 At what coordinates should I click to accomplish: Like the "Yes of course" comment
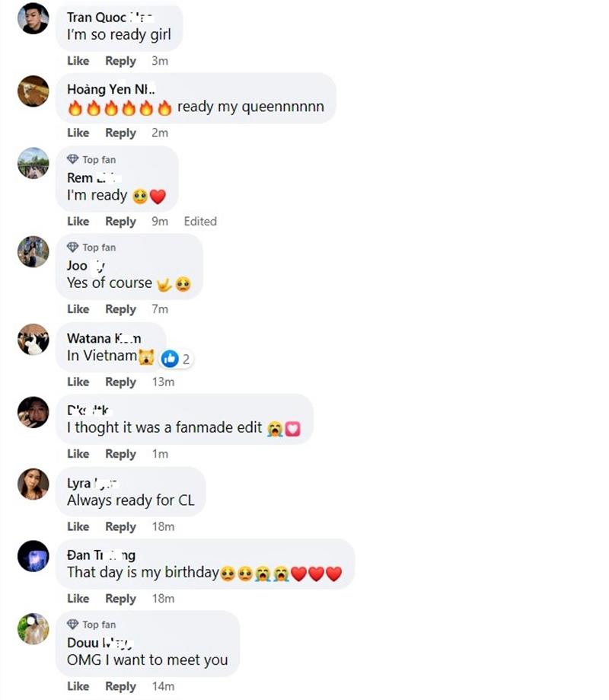point(78,309)
